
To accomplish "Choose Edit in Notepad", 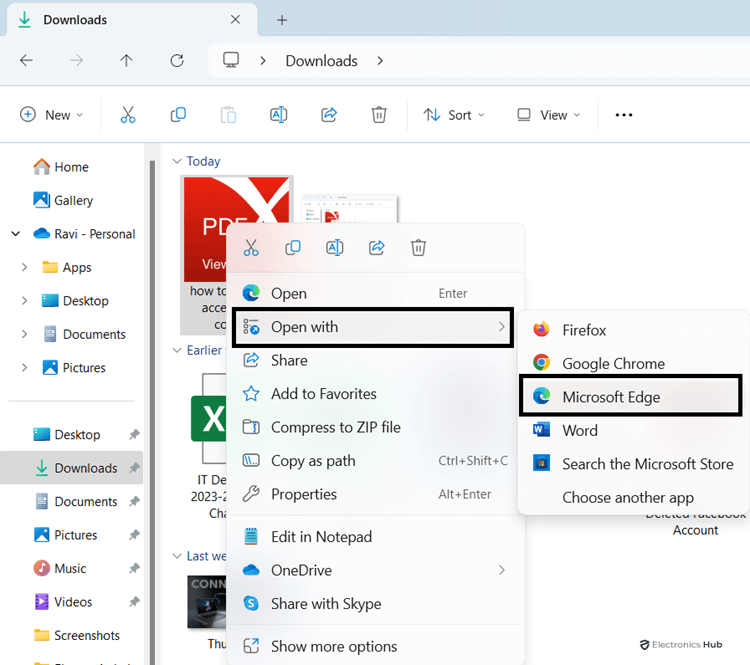I will tap(375, 537).
